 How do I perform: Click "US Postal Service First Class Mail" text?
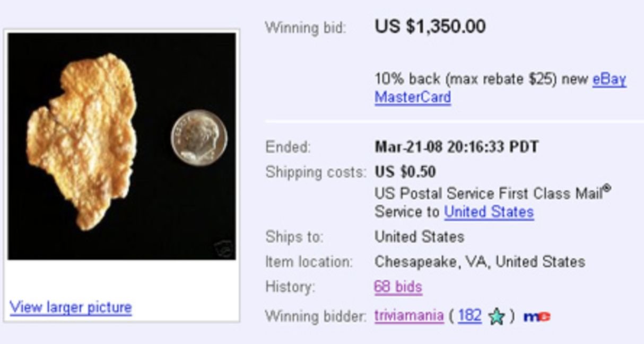pyautogui.click(x=488, y=193)
